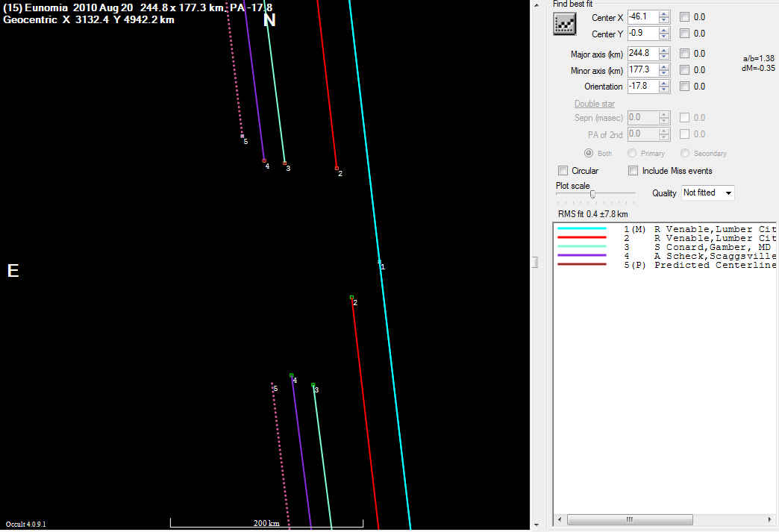Decrease the Orientation spinner value
Screen dimensions: 779x532
tap(664, 90)
